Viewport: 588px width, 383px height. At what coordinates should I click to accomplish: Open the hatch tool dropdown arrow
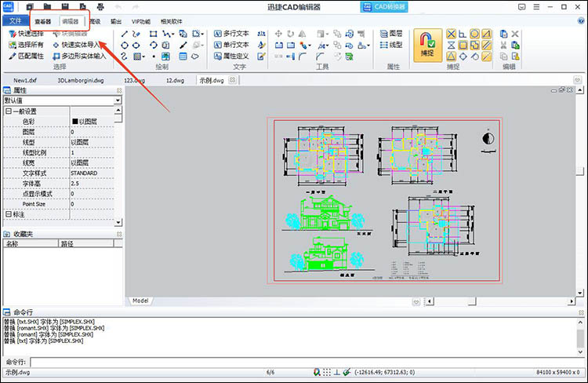pyautogui.click(x=144, y=57)
